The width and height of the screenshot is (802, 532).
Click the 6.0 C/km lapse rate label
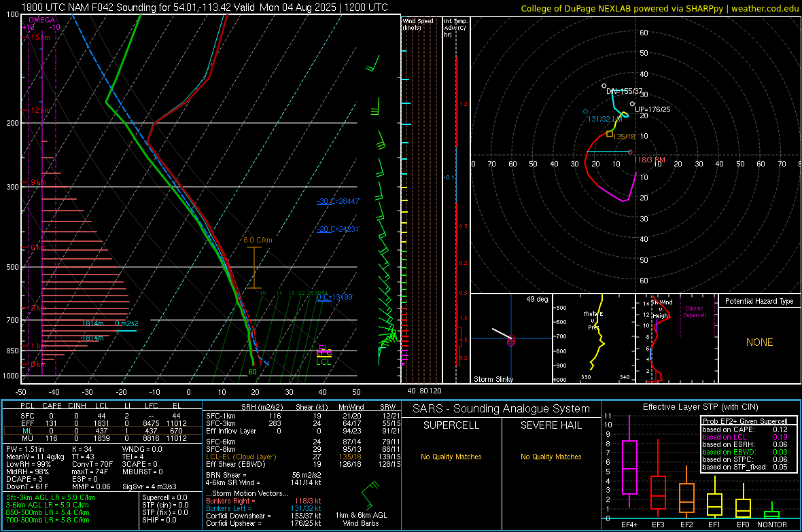258,240
